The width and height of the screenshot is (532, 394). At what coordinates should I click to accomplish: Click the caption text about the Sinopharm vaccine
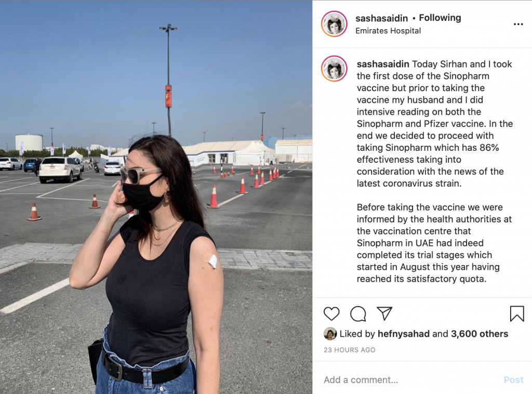coord(435,124)
